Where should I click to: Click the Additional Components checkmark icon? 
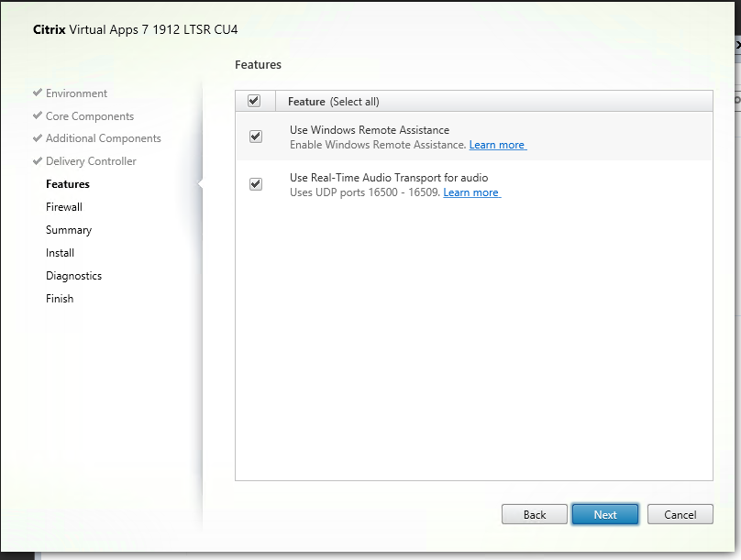coord(38,137)
